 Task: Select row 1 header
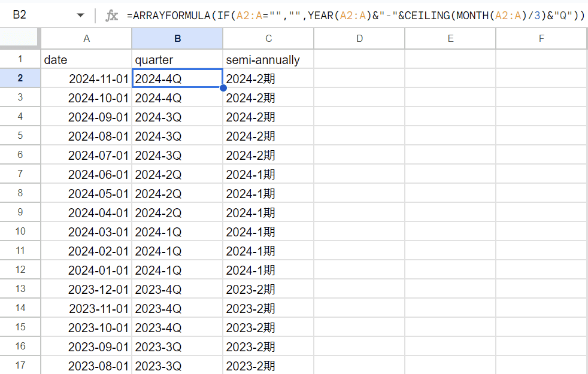(20, 59)
